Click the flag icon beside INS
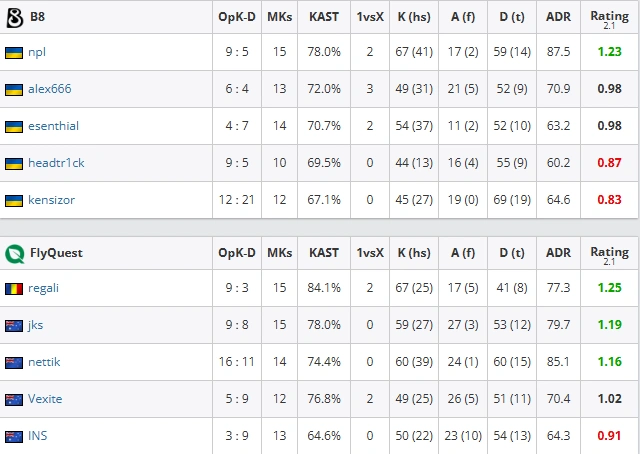This screenshot has height=454, width=640. [14, 437]
